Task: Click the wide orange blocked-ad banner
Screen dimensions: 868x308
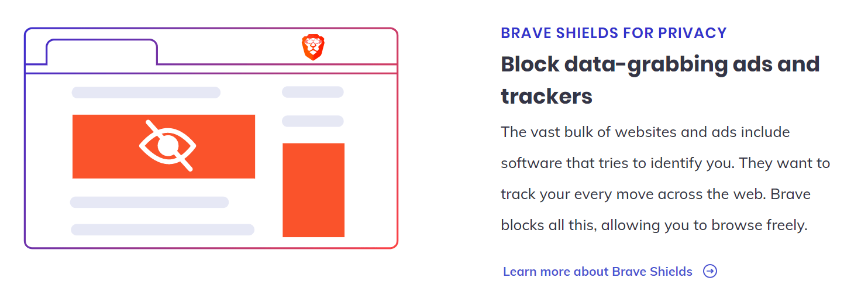Action: (105, 146)
